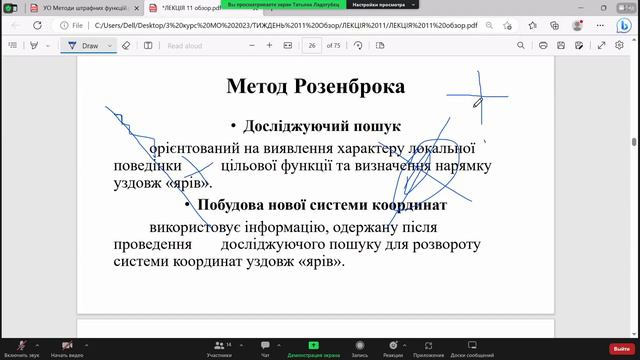Screen dimensions: 640x360
Task: Open the Чат chat panel
Action: [x=265, y=349]
